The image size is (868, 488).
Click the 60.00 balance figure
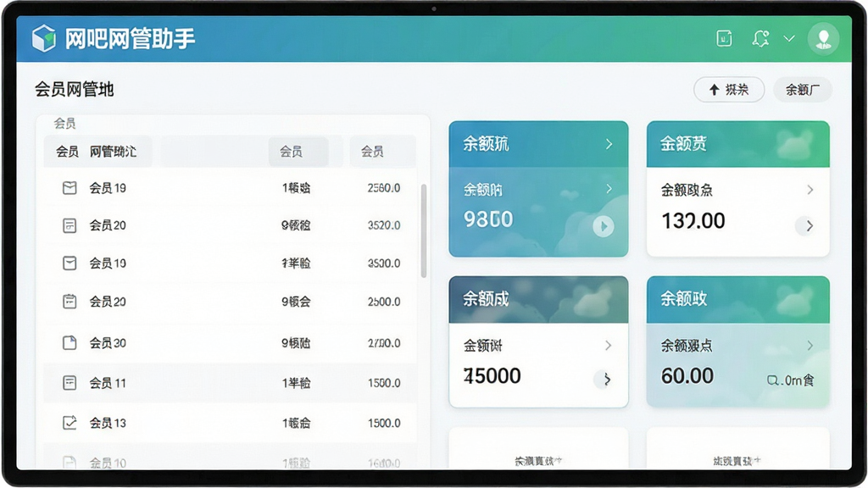click(x=687, y=375)
